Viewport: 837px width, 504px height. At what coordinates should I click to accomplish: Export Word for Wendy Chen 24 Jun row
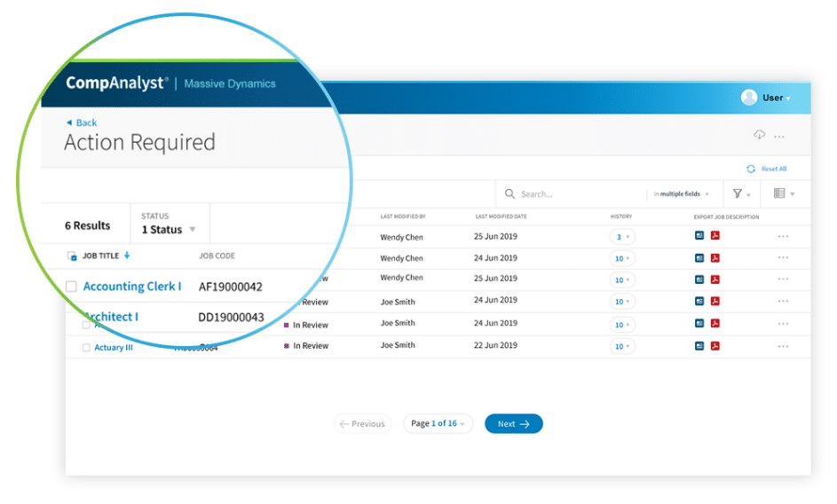pyautogui.click(x=699, y=258)
